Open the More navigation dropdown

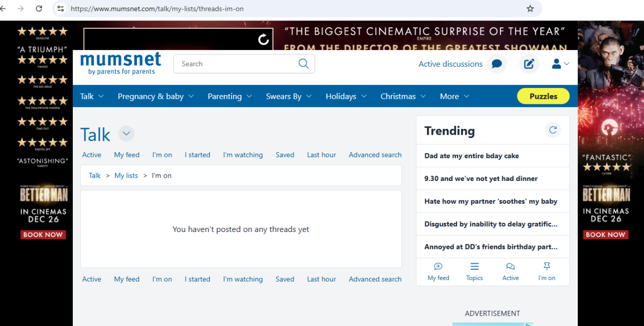click(x=454, y=96)
